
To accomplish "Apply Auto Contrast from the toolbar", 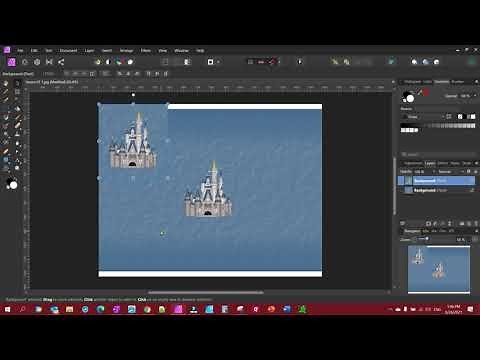I will click(x=108, y=62).
